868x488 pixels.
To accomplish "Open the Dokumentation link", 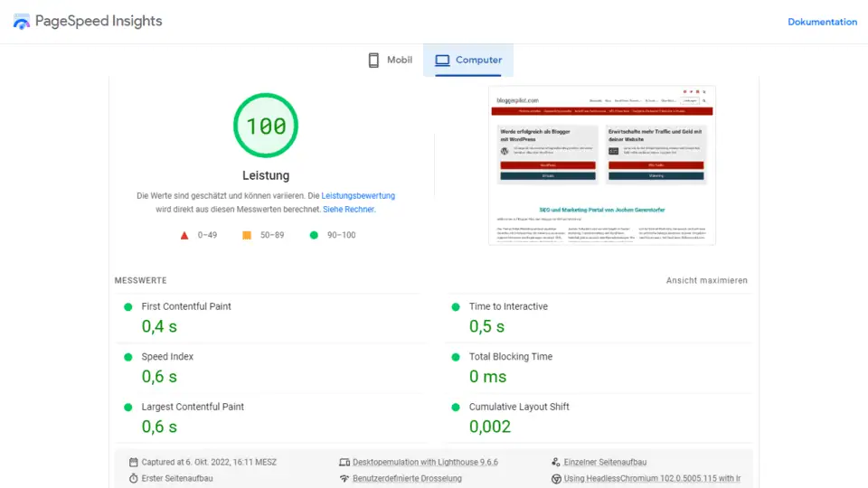I will 822,22.
